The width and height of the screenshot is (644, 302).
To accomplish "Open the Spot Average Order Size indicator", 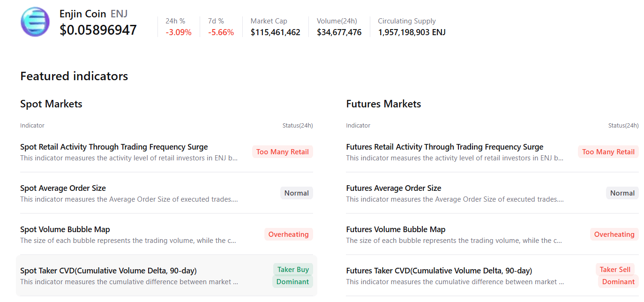I will [x=63, y=189].
